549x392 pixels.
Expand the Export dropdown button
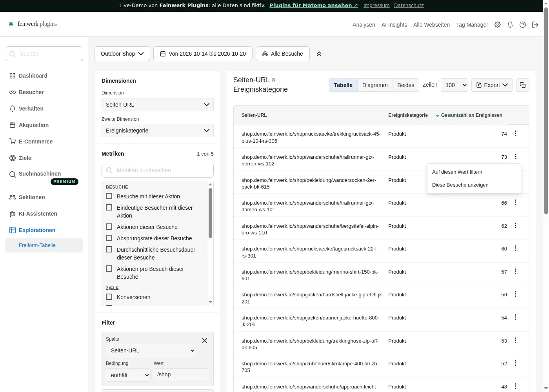(x=492, y=85)
